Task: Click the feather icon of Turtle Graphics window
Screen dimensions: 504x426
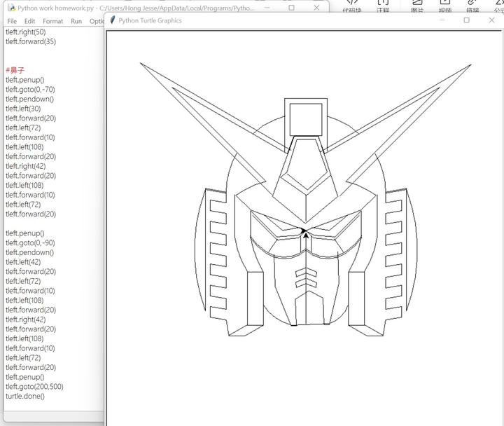Action: pyautogui.click(x=112, y=20)
